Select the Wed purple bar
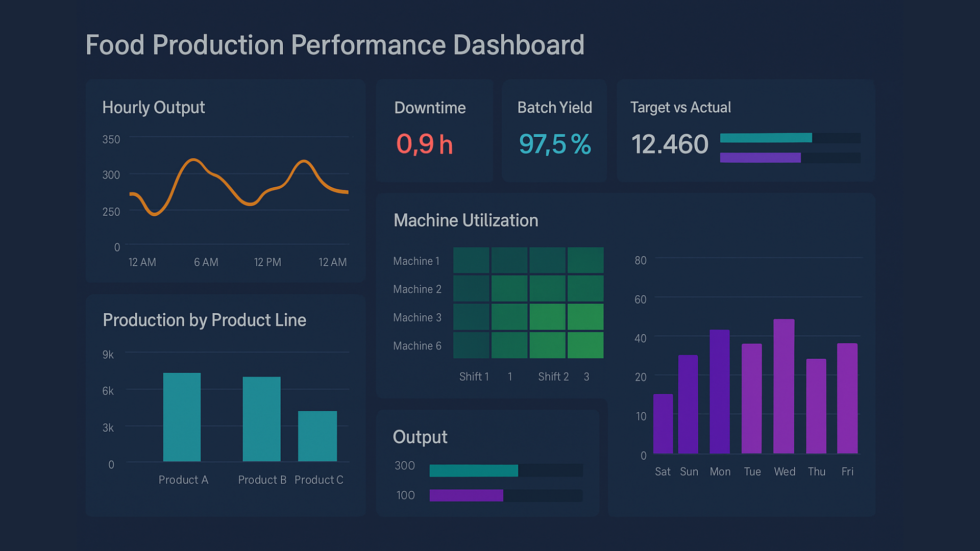980x551 pixels. (x=784, y=386)
